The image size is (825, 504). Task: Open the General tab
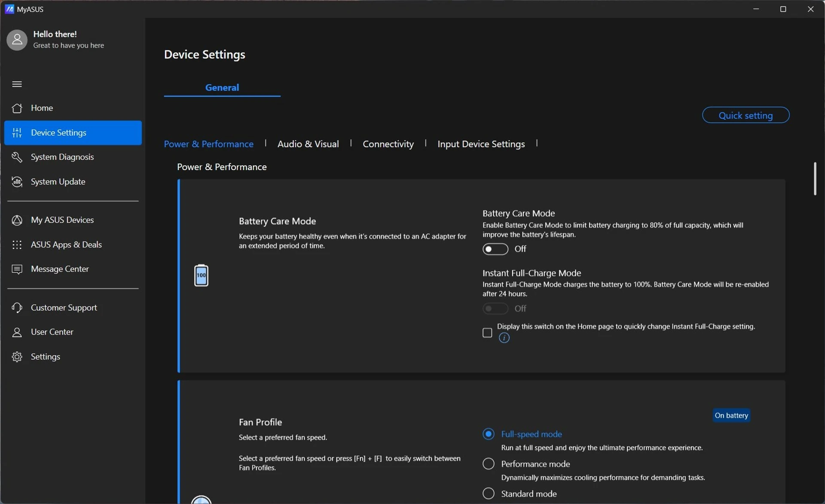point(222,88)
